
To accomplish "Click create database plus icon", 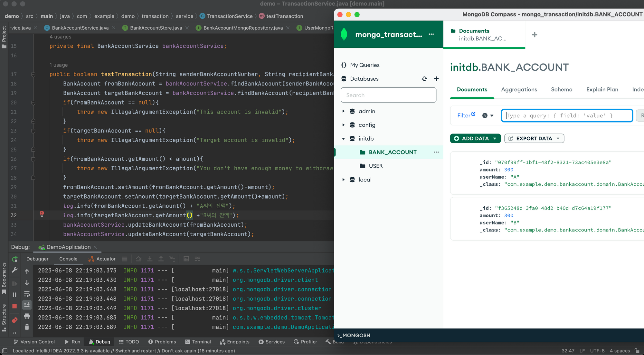I will click(436, 79).
